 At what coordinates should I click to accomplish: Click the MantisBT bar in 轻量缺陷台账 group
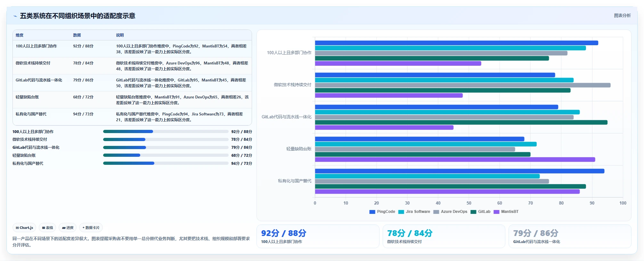tap(455, 160)
